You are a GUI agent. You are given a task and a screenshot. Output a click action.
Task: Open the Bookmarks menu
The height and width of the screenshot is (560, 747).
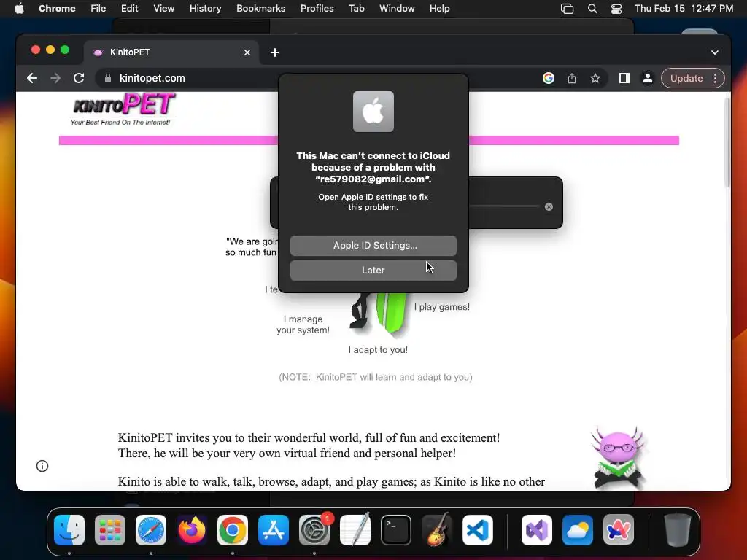(260, 9)
